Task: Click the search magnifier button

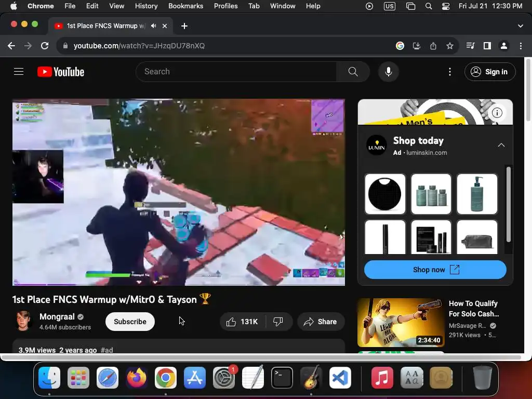Action: tap(353, 72)
